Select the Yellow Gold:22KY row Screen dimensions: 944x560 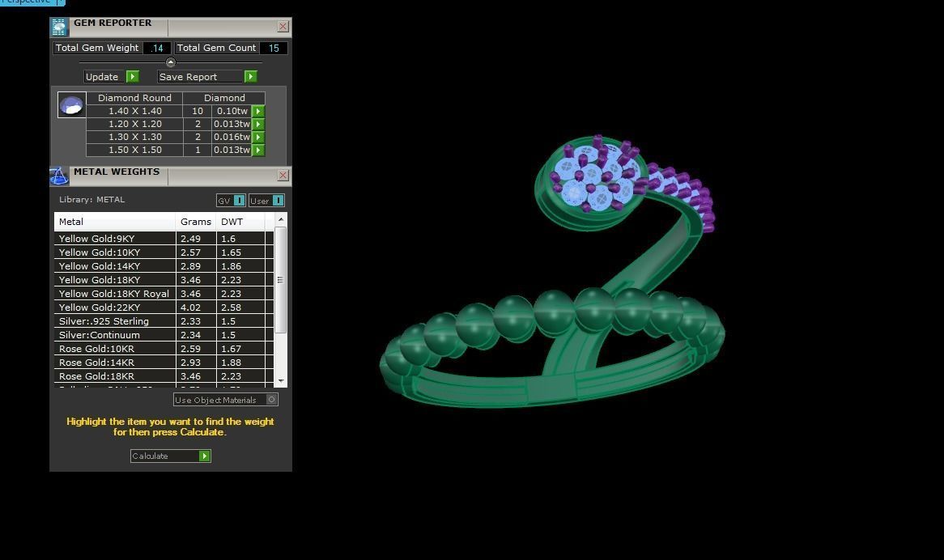(164, 308)
